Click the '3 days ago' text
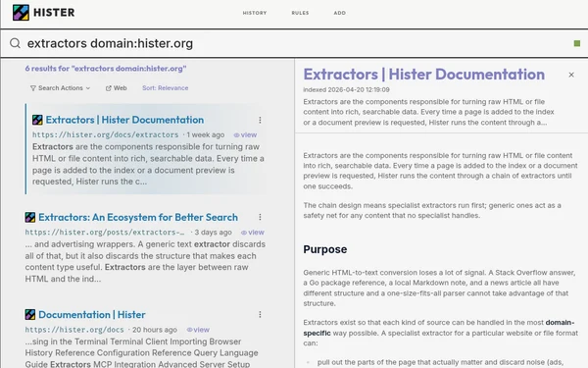This screenshot has height=368, width=588. click(213, 232)
